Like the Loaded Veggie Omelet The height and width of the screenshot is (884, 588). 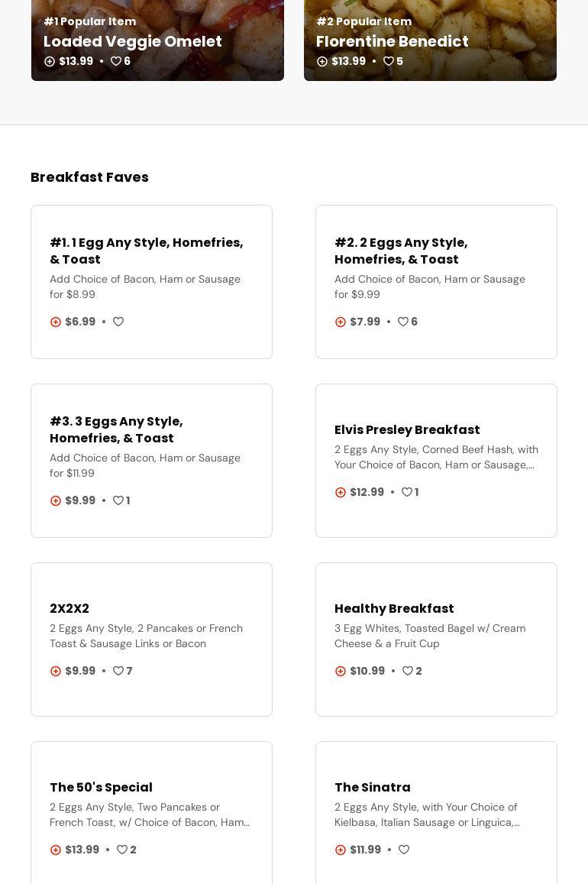click(116, 61)
